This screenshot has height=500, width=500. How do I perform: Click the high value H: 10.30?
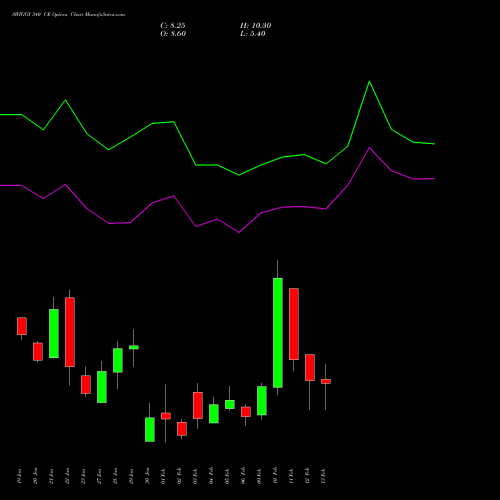point(255,26)
